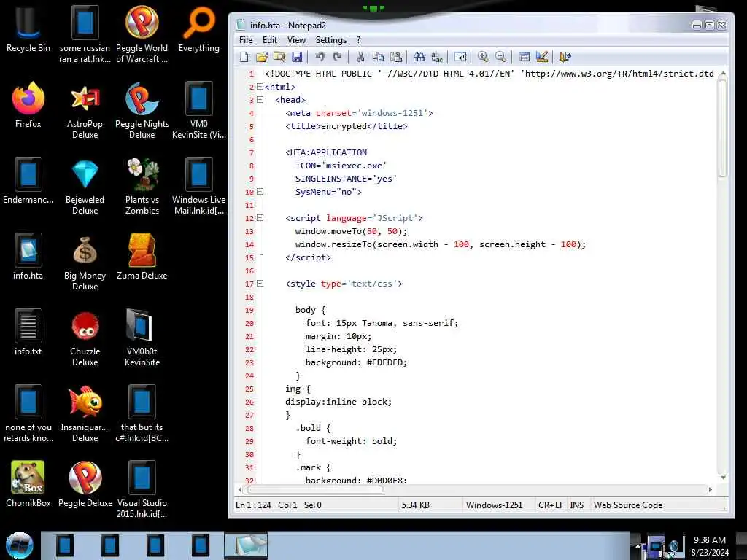Click the Windows-1251 encoding status entry
Viewport: 747px width, 560px height.
494,505
